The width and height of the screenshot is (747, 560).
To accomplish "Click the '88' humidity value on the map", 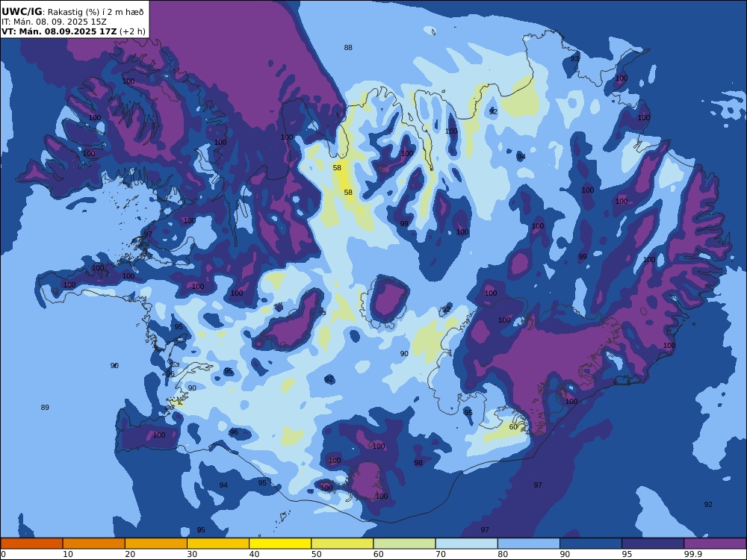I will tap(348, 47).
